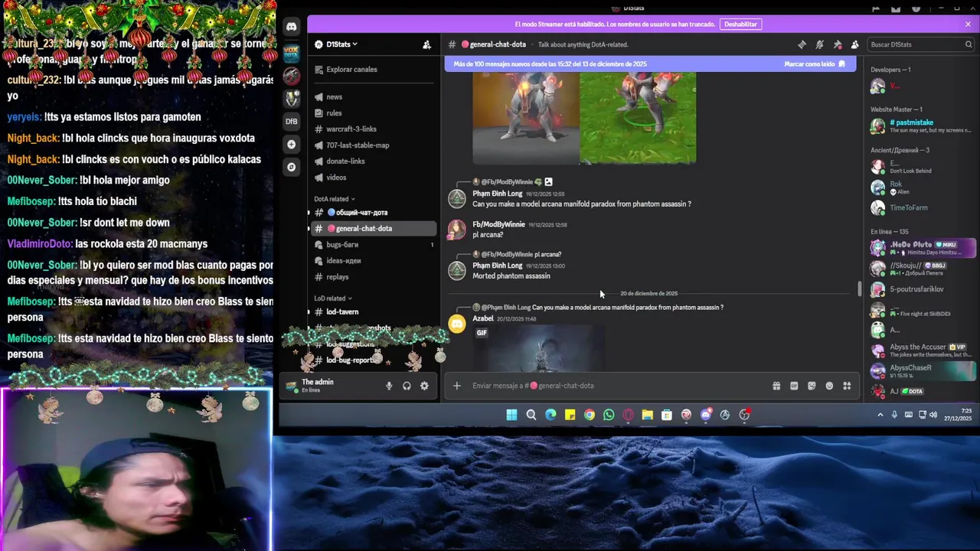Open the green grass model image

[x=638, y=119]
